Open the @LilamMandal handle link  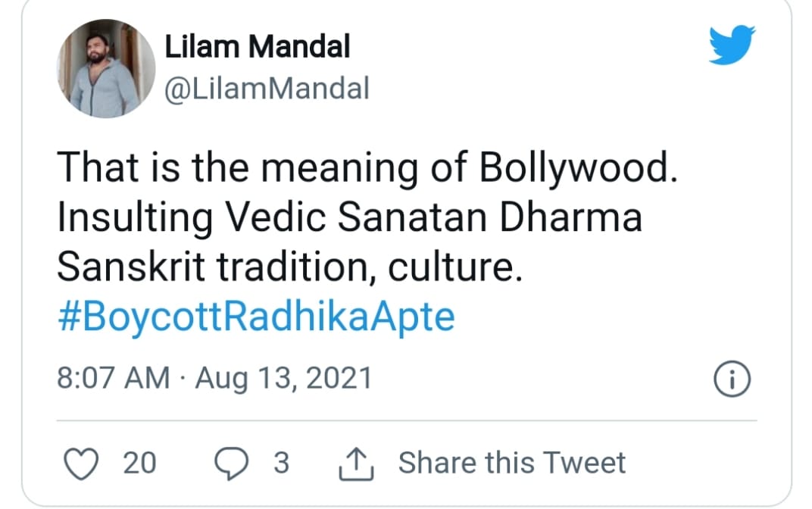tap(267, 90)
